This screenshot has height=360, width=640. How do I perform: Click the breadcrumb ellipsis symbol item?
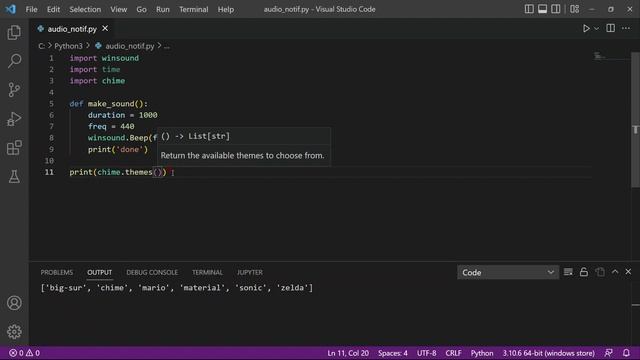point(167,46)
